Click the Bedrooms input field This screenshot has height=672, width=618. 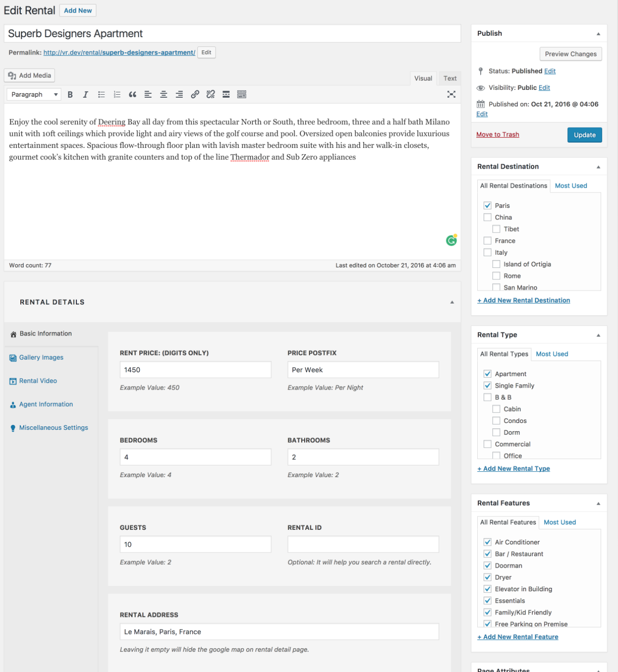[195, 457]
